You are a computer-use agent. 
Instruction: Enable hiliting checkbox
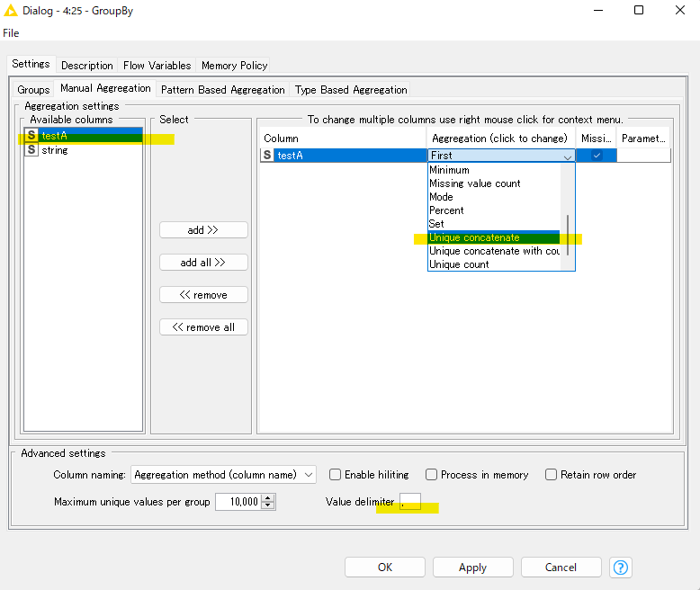click(x=335, y=474)
